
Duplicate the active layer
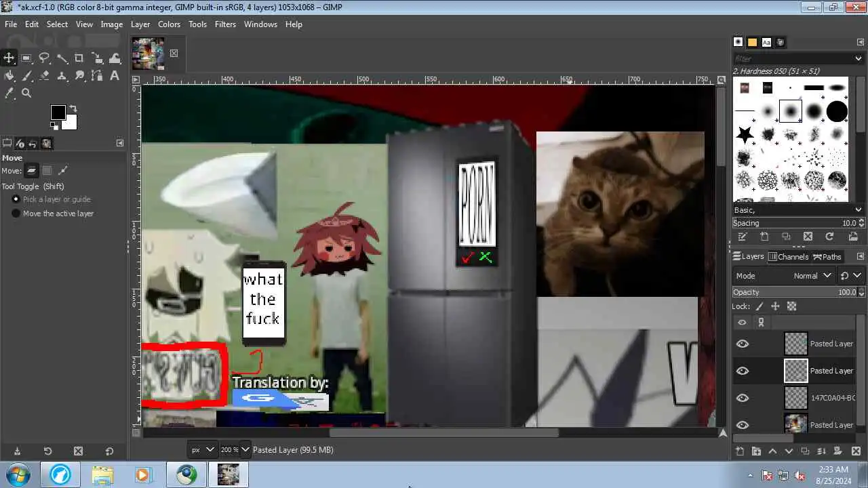pos(805,451)
